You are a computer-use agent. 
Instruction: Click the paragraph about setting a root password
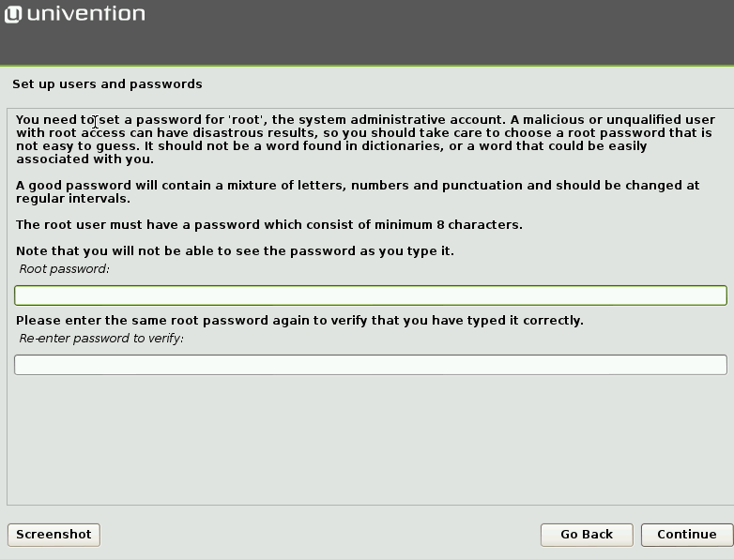[365, 140]
